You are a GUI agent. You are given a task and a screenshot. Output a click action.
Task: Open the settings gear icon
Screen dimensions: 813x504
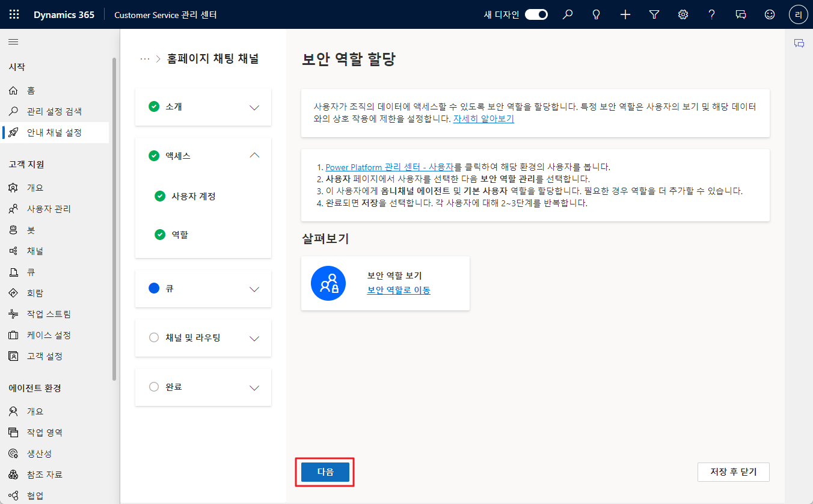[x=683, y=14]
